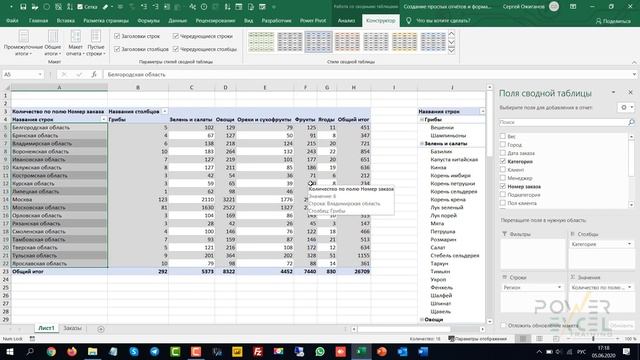640x360 pixels.
Task: Apply the first light green pivot style
Action: [261, 42]
